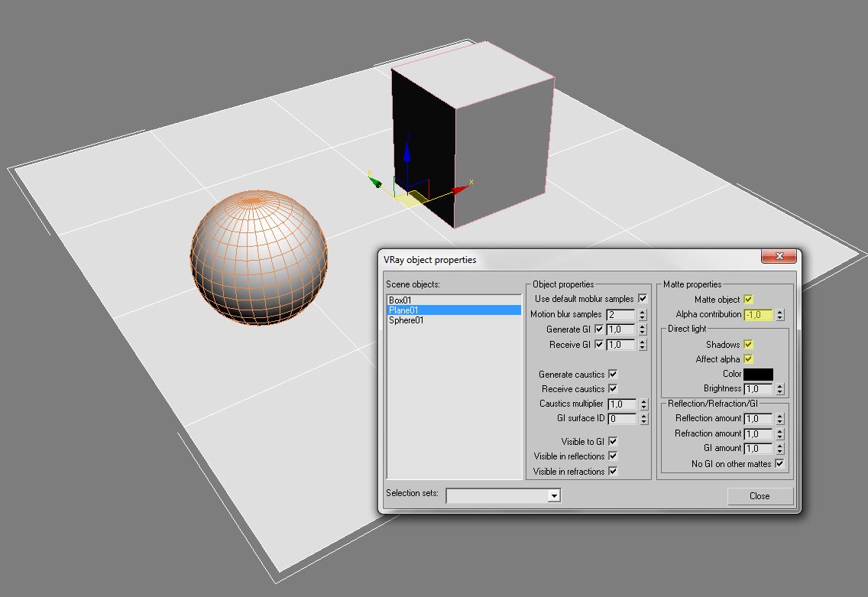The image size is (868, 597).
Task: Select Plane01 in the scene objects list
Action: tap(453, 310)
